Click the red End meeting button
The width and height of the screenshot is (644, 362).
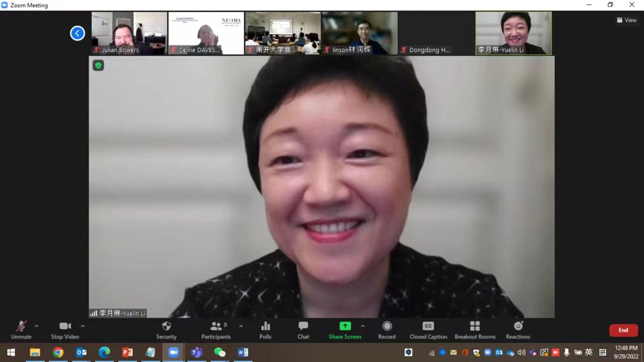click(x=623, y=330)
